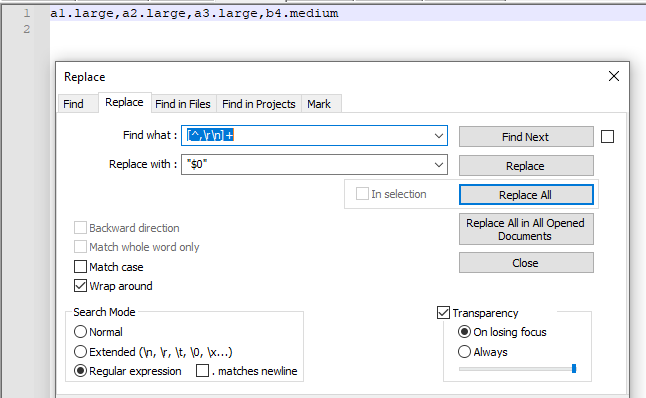Select the Replace tab

(x=124, y=102)
